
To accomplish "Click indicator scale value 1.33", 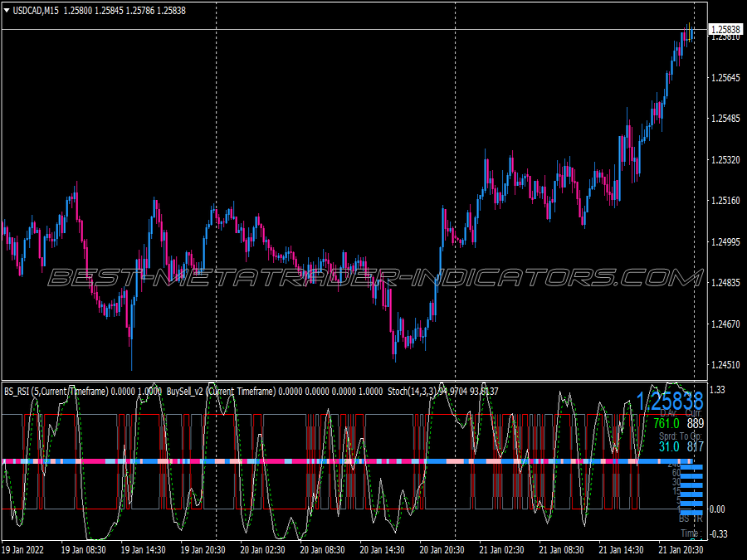I will [x=717, y=390].
